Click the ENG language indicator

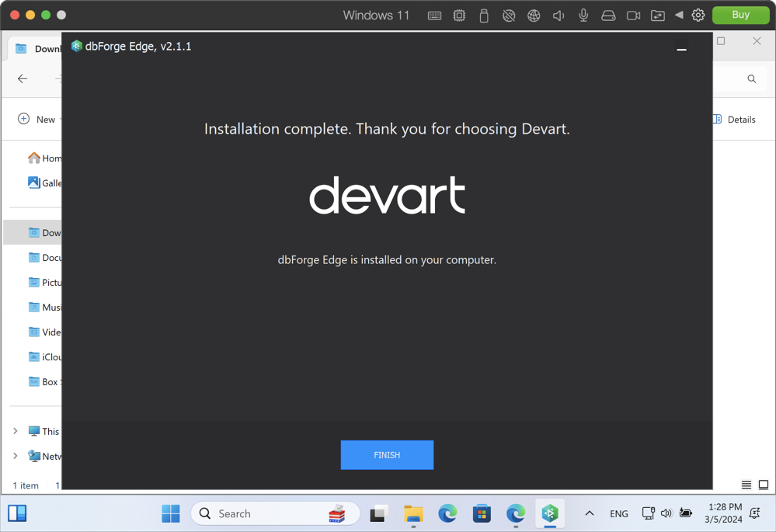(618, 513)
